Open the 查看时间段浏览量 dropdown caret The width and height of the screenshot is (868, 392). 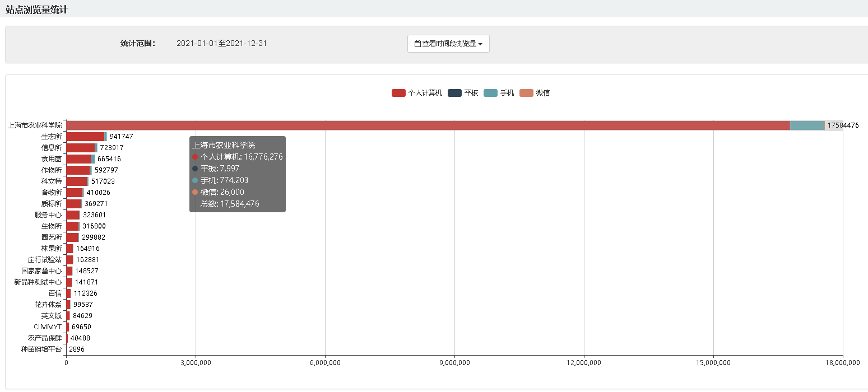480,44
